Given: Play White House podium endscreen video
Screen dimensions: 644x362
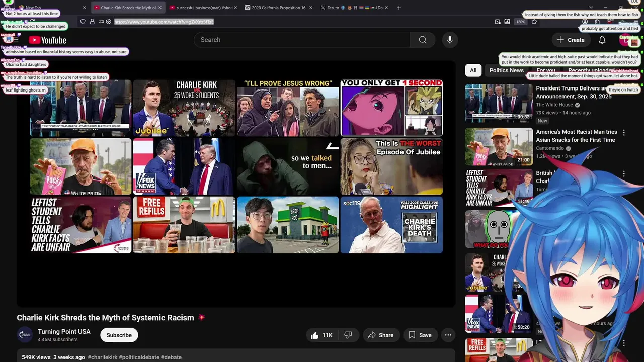Looking at the screenshot, I should tap(80, 108).
